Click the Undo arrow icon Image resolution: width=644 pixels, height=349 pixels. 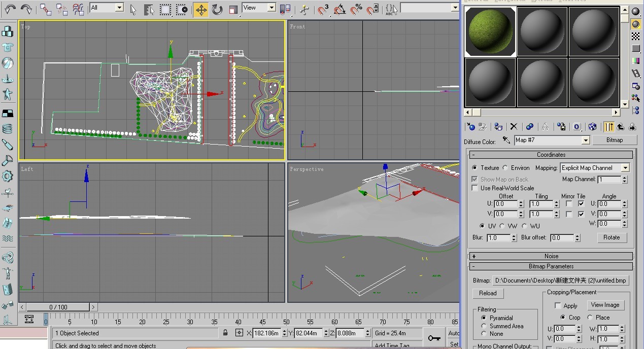10,9
